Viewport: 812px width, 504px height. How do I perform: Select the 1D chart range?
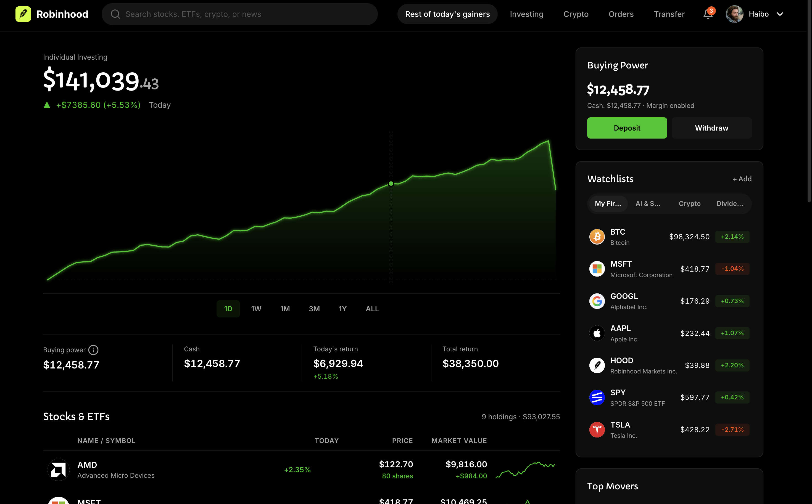(228, 309)
